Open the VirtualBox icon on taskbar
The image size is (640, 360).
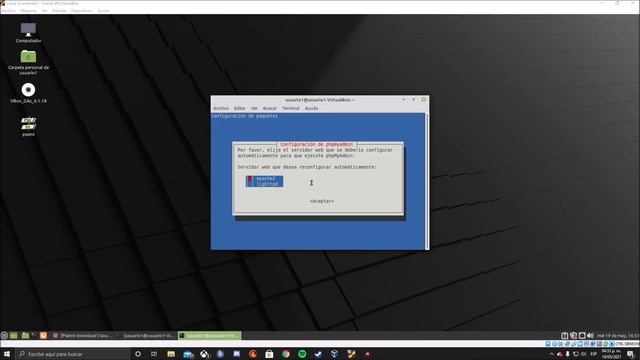(335, 354)
